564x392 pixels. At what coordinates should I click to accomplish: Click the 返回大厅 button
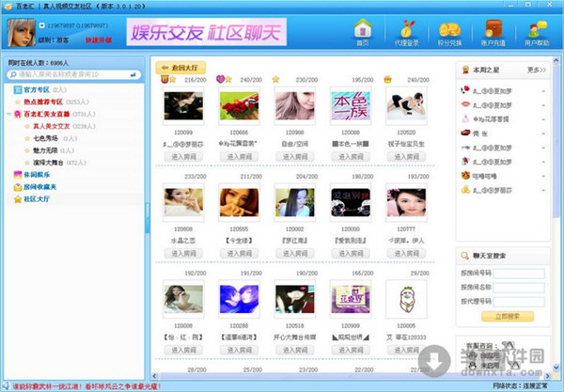coord(180,68)
